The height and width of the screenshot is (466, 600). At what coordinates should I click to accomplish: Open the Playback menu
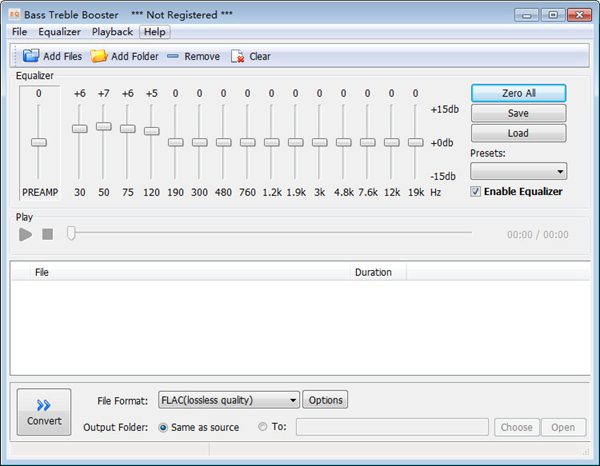pos(112,32)
